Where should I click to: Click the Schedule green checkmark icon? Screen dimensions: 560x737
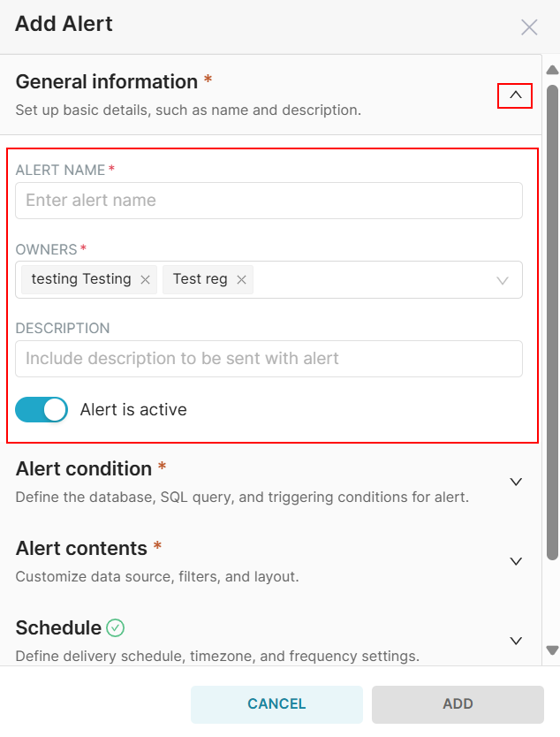click(116, 628)
